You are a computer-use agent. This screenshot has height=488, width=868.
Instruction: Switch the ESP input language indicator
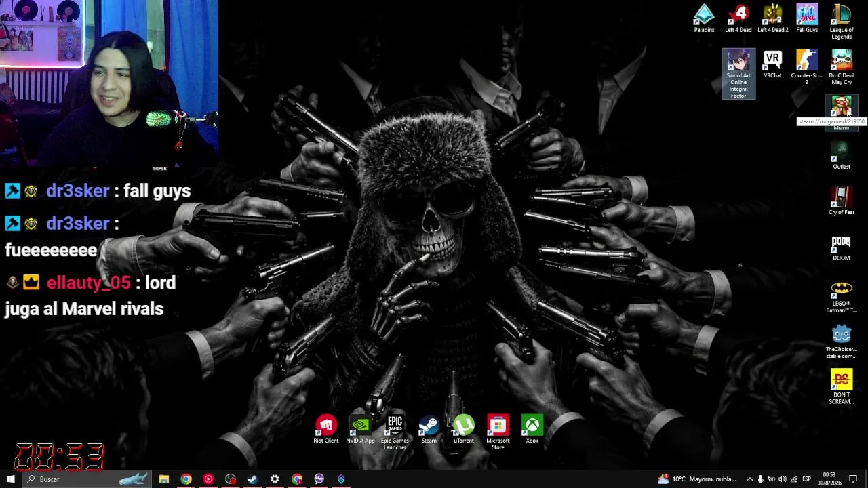tap(806, 479)
